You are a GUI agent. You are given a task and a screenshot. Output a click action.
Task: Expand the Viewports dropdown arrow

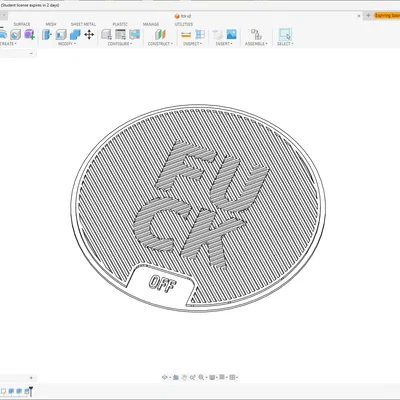pos(237,378)
